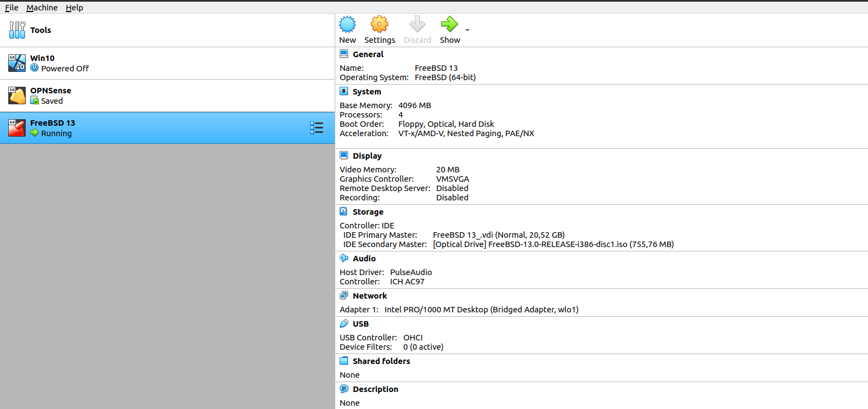Click the 20 MB video memory value
Image resolution: width=868 pixels, height=409 pixels.
click(448, 170)
